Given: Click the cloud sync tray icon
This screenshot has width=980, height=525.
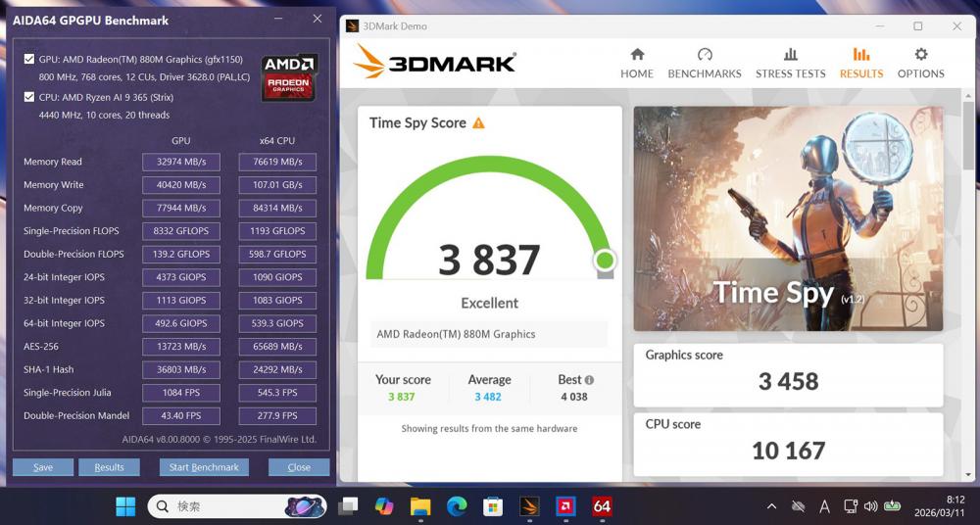Looking at the screenshot, I should [x=798, y=506].
